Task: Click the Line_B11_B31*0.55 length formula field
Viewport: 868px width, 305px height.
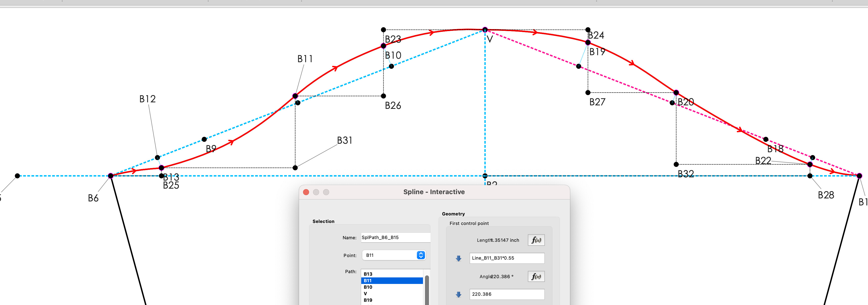Action: click(x=507, y=258)
